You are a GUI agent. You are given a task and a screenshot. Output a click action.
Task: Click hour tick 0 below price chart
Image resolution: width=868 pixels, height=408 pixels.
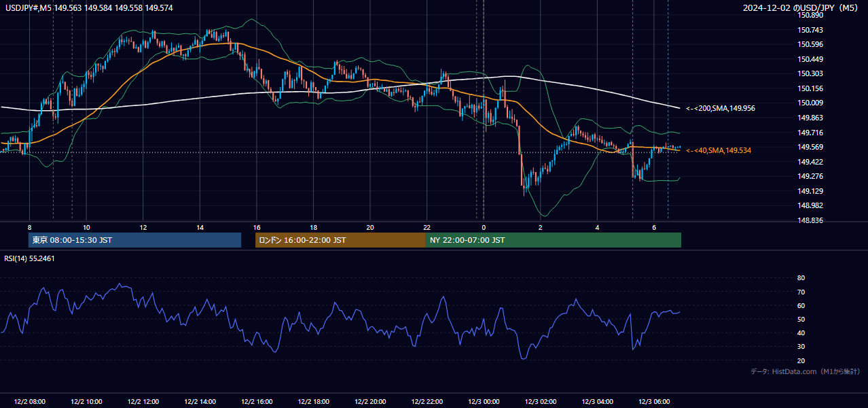point(484,227)
